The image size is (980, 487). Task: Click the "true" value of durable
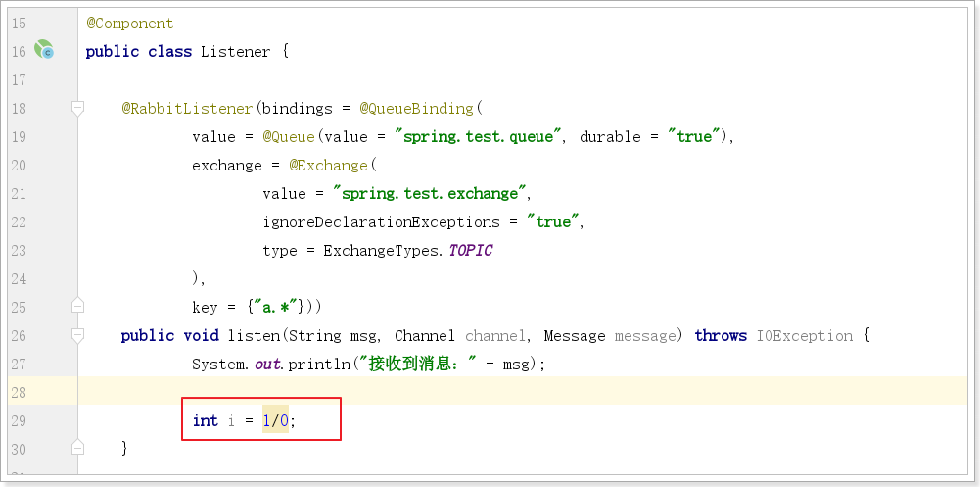(x=695, y=137)
